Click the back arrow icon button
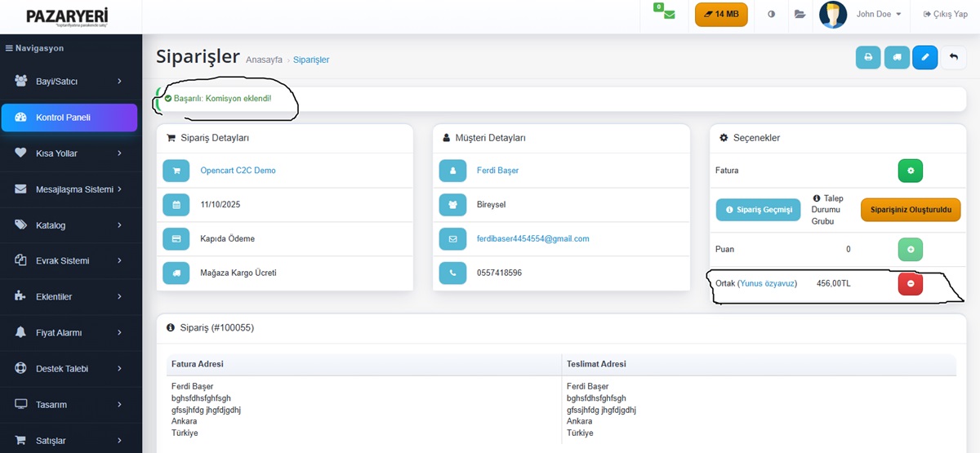The height and width of the screenshot is (453, 980). click(953, 57)
